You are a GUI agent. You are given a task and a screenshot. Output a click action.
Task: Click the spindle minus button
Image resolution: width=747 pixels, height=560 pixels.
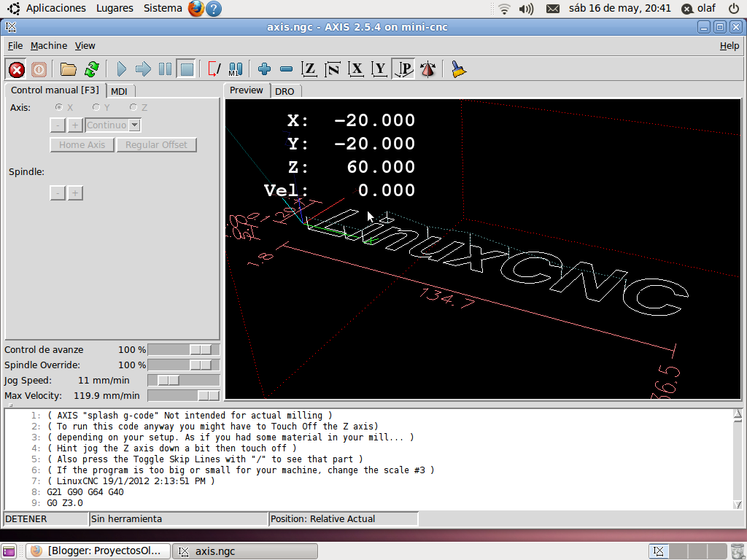[x=58, y=192]
